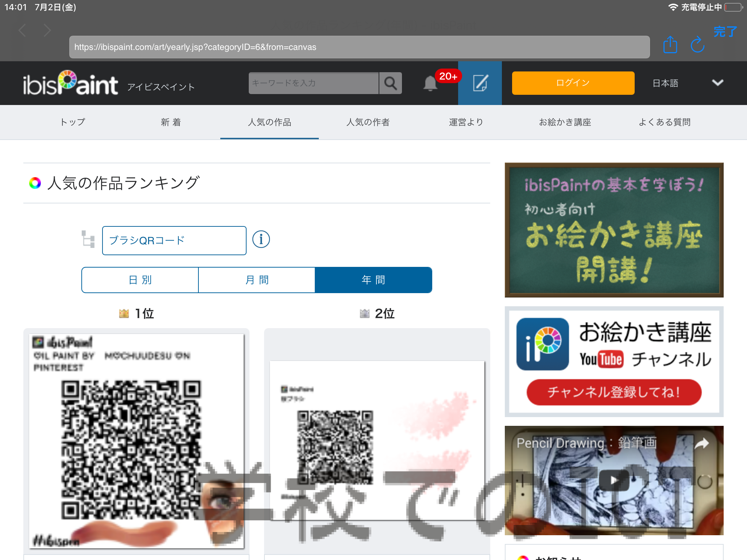Image resolution: width=747 pixels, height=560 pixels.
Task: Select the 人気の作品 tab
Action: [x=270, y=122]
